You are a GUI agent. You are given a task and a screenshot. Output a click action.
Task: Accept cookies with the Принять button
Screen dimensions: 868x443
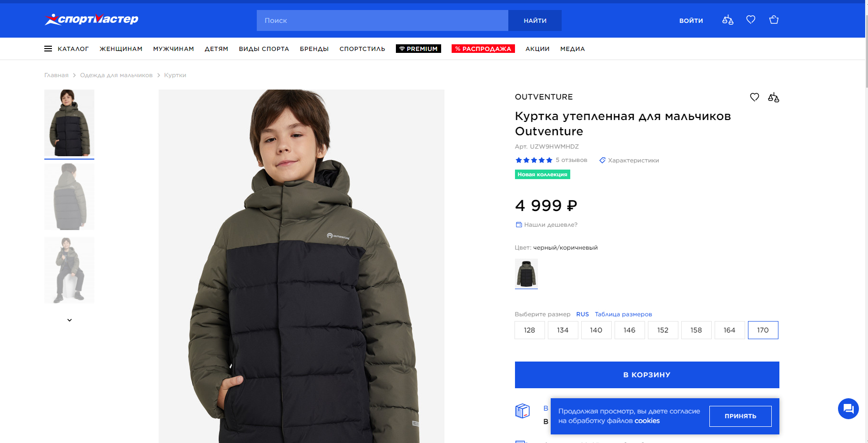pos(740,416)
